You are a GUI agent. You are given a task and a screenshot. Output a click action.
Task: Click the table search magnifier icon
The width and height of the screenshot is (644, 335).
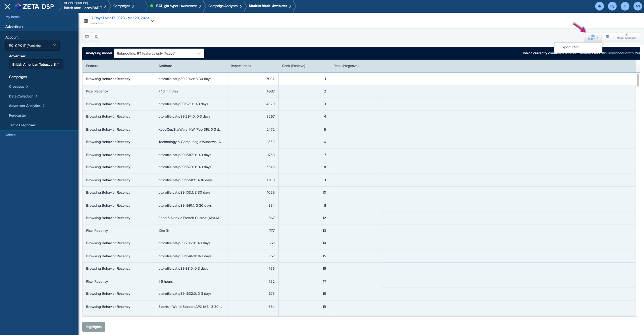click(96, 37)
